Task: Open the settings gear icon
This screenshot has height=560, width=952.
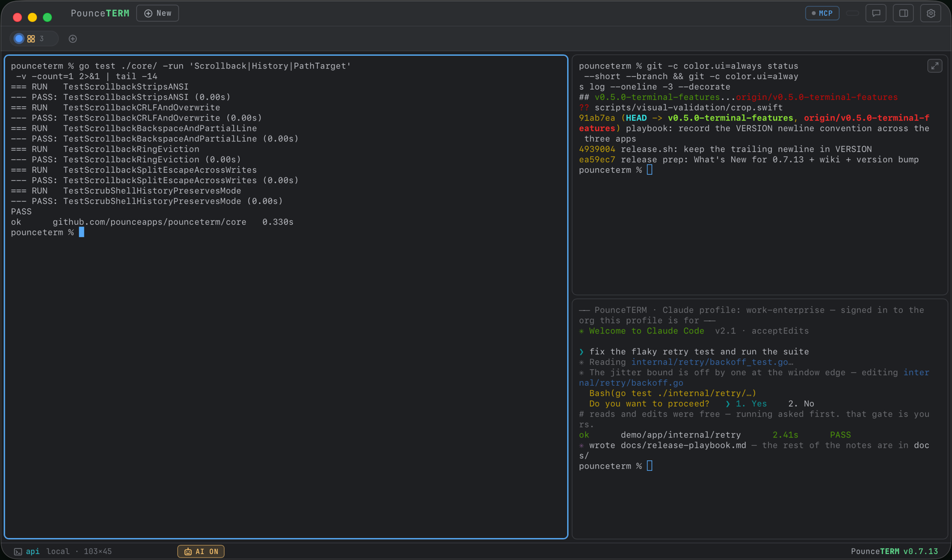Action: [931, 13]
